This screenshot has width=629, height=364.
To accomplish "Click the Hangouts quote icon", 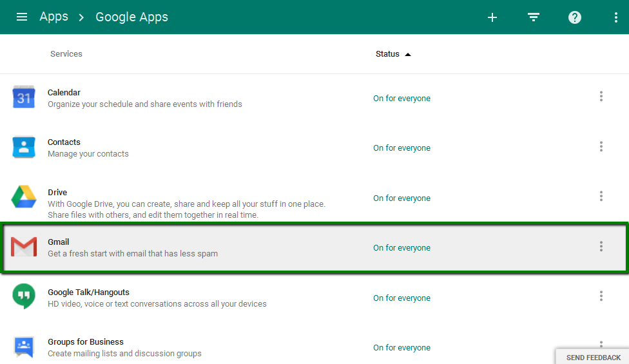I will point(24,296).
